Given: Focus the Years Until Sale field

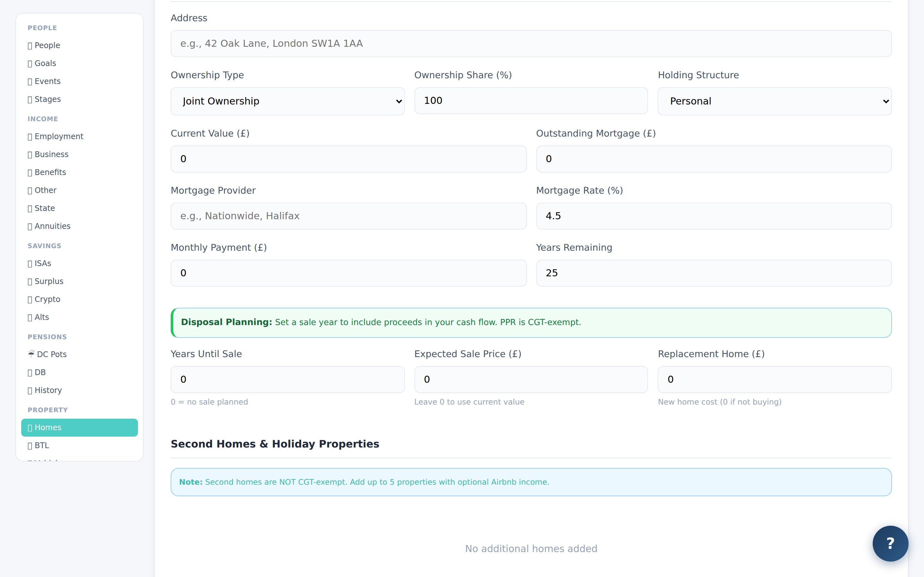Looking at the screenshot, I should click(287, 379).
